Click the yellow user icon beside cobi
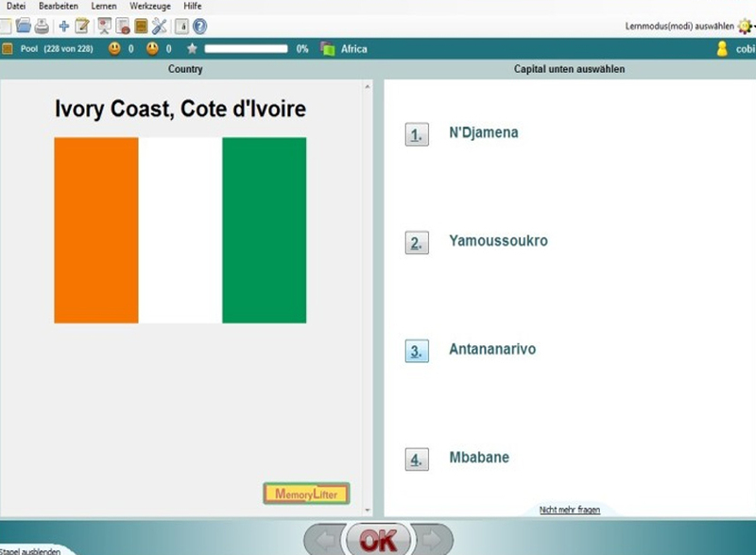This screenshot has width=756, height=555. click(722, 49)
